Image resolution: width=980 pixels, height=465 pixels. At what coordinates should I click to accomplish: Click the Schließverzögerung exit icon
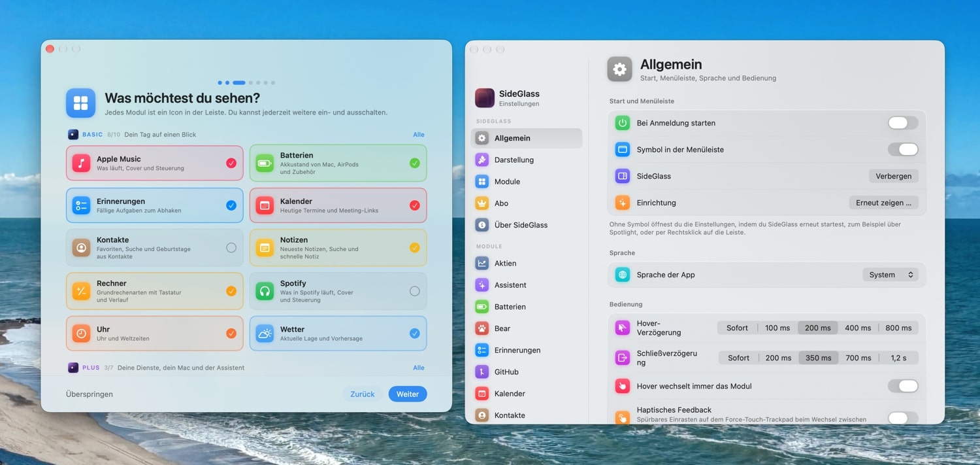(623, 358)
